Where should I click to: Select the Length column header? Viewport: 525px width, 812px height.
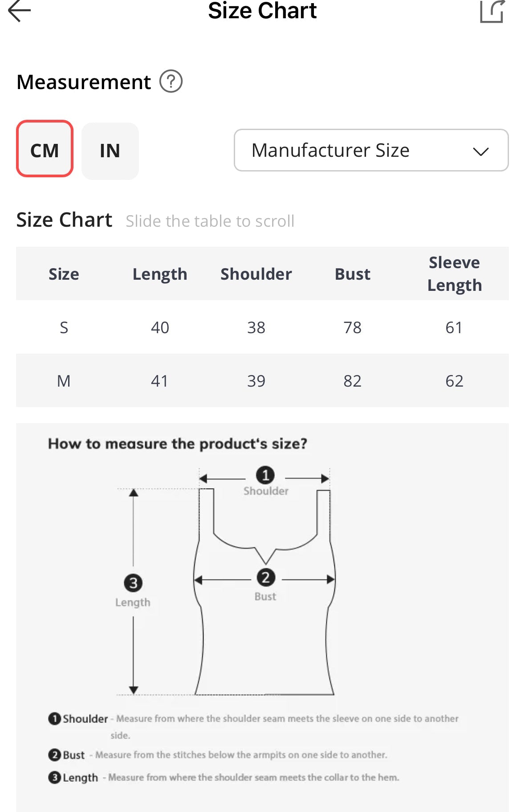160,274
